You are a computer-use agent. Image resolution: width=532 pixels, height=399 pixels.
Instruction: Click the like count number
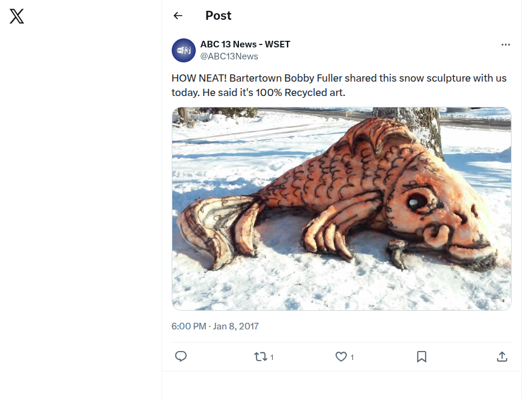pyautogui.click(x=352, y=357)
